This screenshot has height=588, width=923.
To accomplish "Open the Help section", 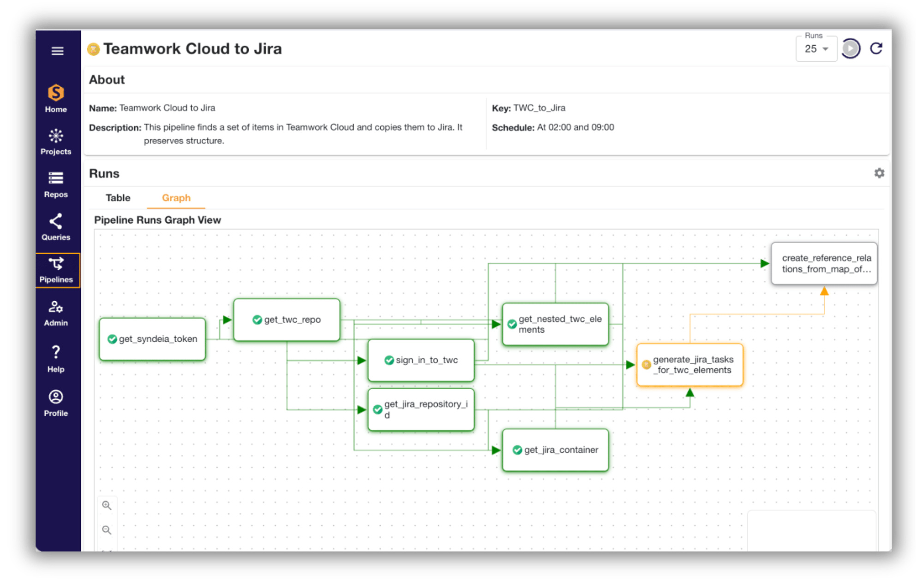I will (55, 356).
